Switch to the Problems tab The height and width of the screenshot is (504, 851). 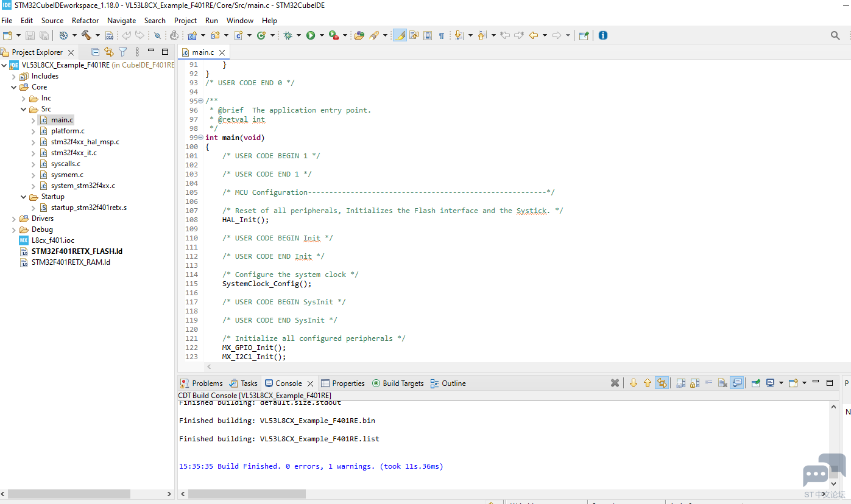tap(202, 383)
